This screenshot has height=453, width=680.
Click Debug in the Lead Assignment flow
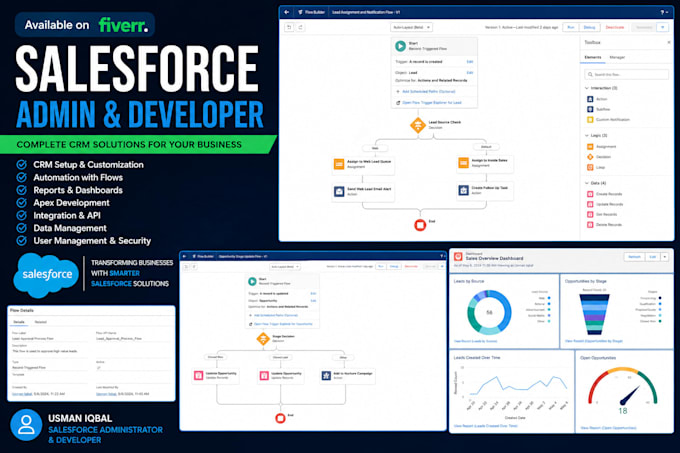pos(589,27)
